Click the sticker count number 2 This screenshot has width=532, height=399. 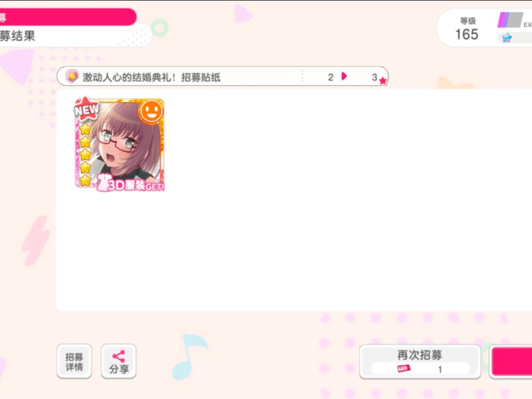click(x=331, y=77)
